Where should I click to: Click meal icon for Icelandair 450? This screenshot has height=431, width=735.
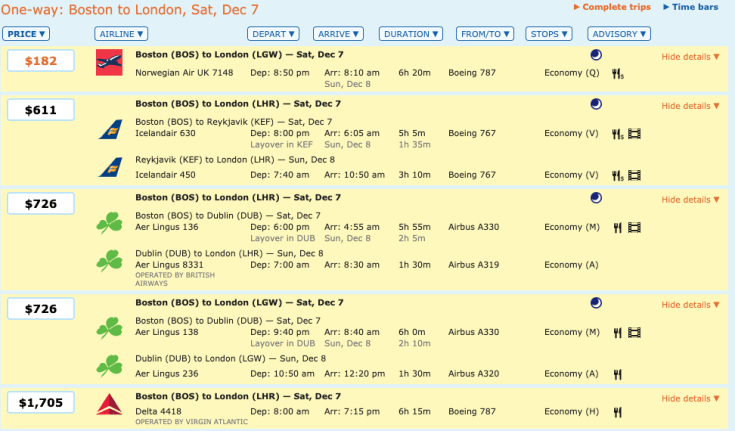pos(618,176)
